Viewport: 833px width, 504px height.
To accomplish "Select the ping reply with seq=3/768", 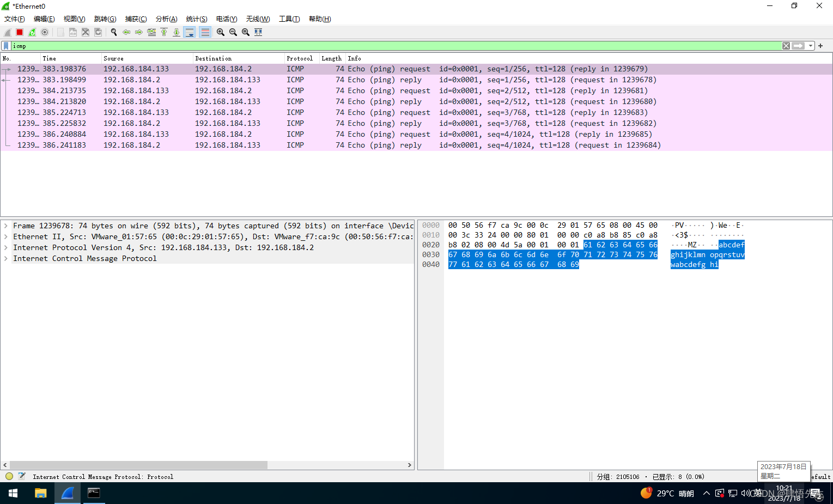I will coord(416,124).
